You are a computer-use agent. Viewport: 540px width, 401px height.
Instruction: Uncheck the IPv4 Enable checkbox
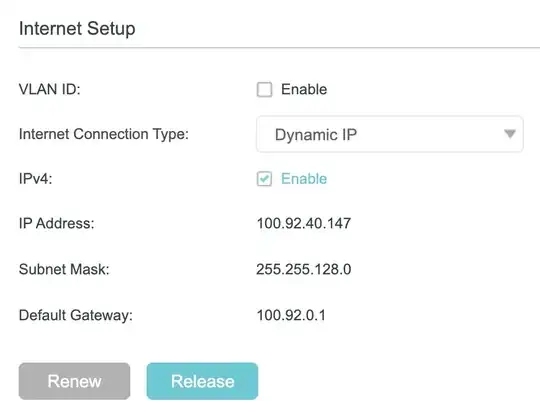coord(264,179)
